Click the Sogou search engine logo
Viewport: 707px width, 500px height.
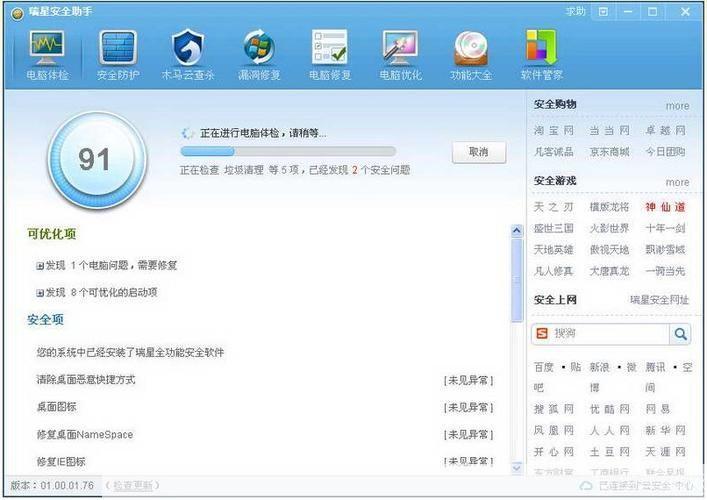542,334
